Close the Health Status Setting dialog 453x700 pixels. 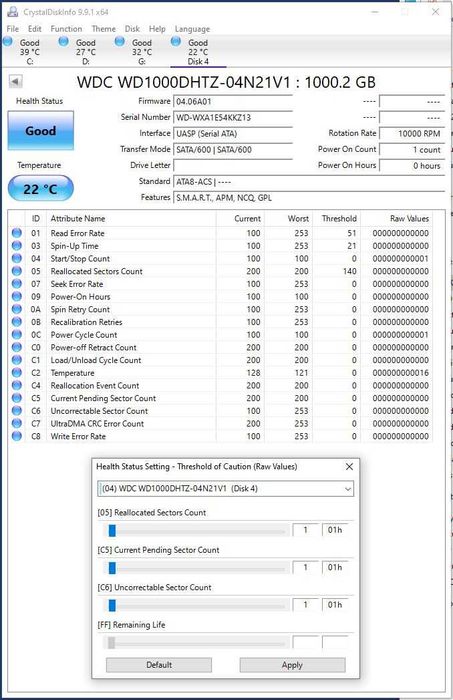tap(349, 467)
